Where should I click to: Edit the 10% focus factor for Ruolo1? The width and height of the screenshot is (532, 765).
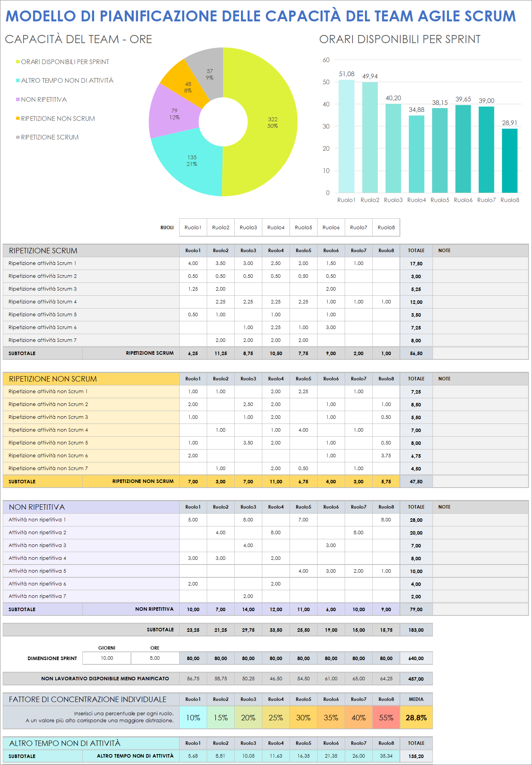(193, 718)
